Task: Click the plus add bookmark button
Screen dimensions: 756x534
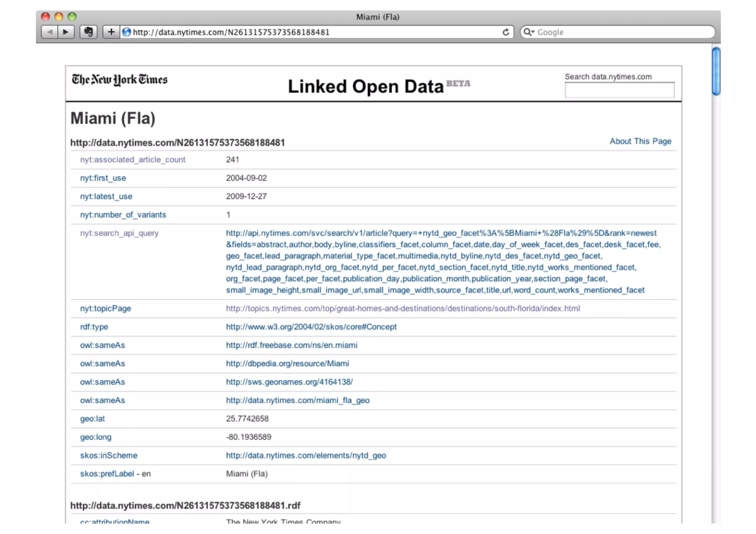Action: 111,32
